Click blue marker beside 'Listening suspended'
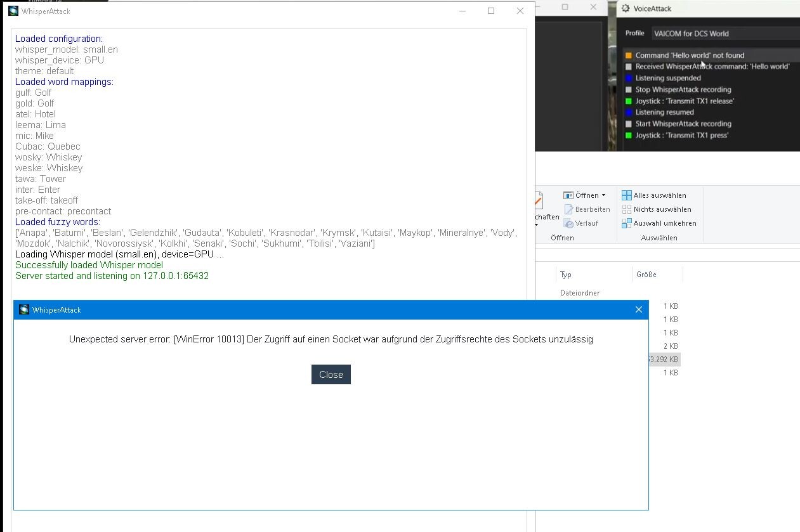The height and width of the screenshot is (532, 800). [629, 78]
